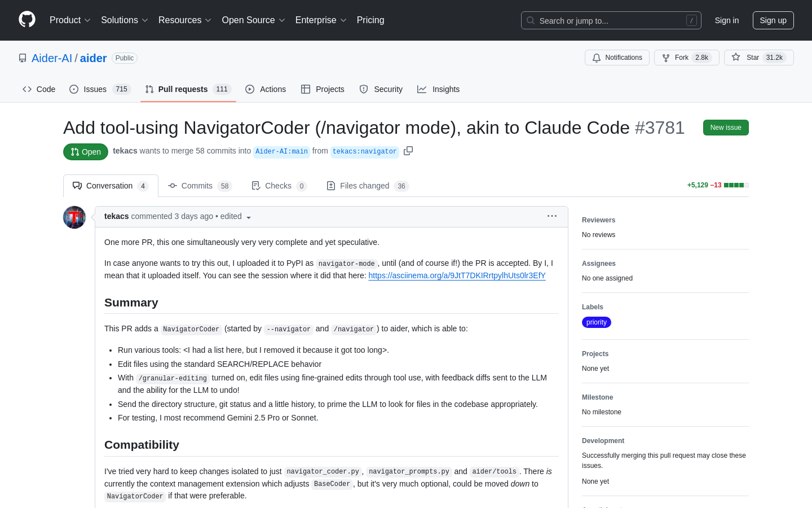
Task: Click the diffstat colored blocks
Action: (736, 185)
